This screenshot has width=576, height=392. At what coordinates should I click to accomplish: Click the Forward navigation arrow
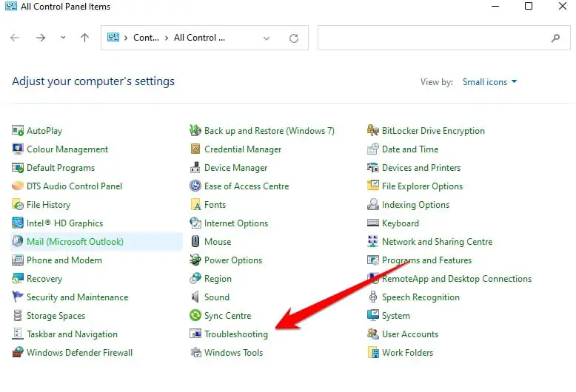tap(41, 38)
